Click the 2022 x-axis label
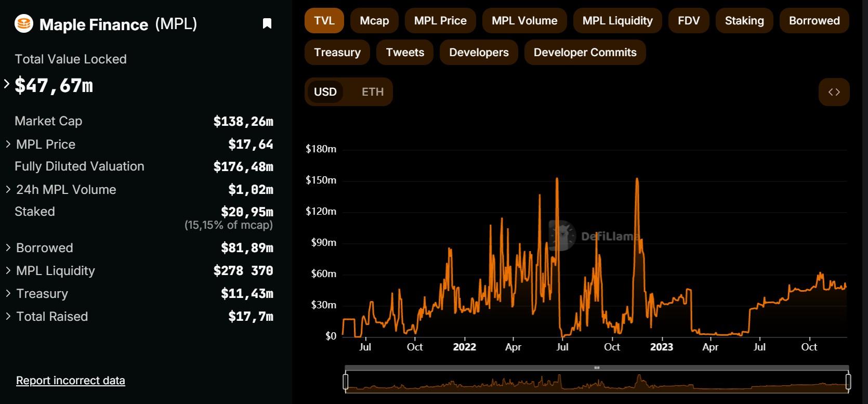The height and width of the screenshot is (404, 868). pos(465,347)
